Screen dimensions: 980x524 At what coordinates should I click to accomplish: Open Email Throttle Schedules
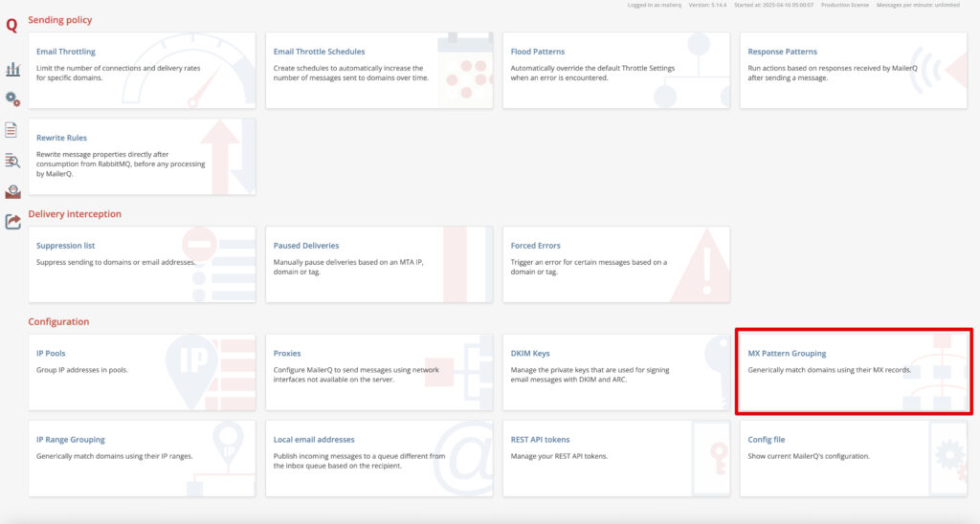point(319,52)
